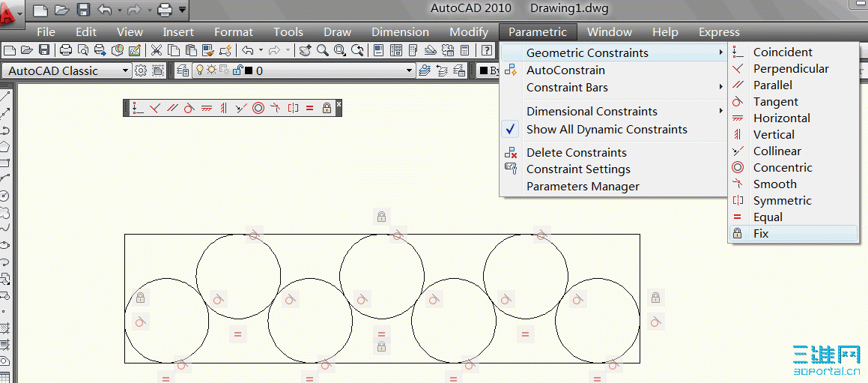868x383 pixels.
Task: Choose Fix in the Geometric Constraints submenu
Action: click(x=792, y=234)
